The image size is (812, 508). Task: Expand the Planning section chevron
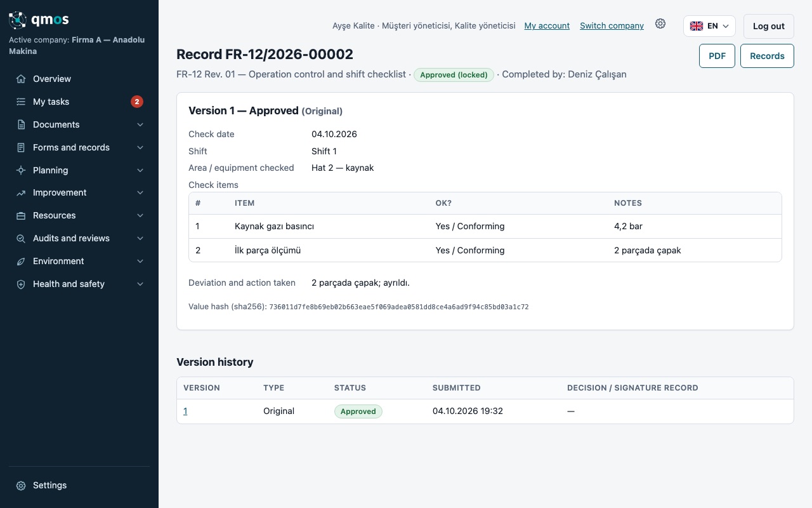[140, 170]
